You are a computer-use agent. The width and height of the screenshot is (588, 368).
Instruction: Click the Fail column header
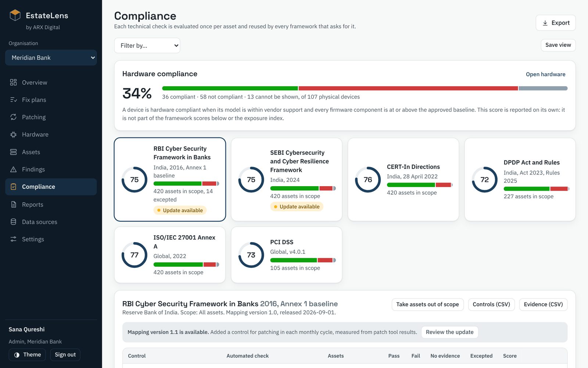pyautogui.click(x=416, y=356)
